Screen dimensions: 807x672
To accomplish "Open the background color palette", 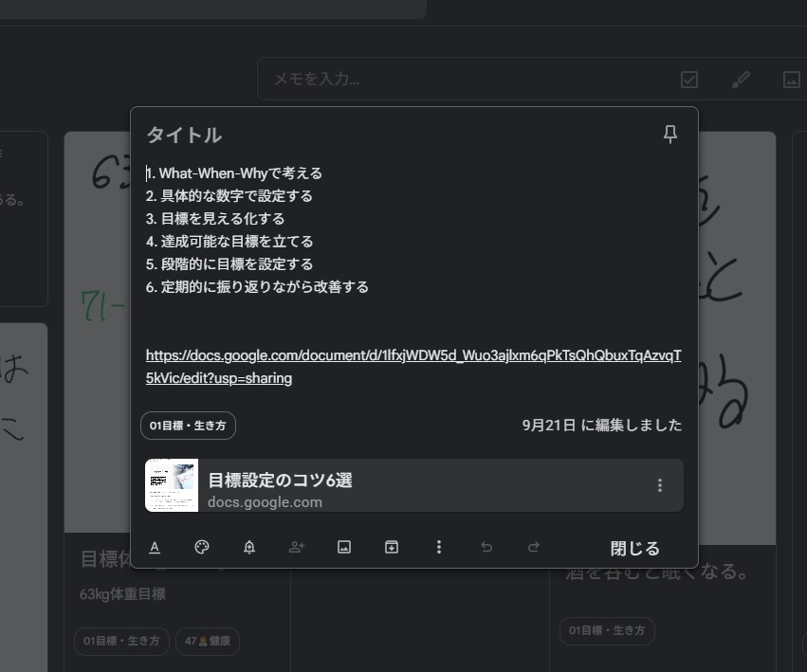I will click(201, 547).
